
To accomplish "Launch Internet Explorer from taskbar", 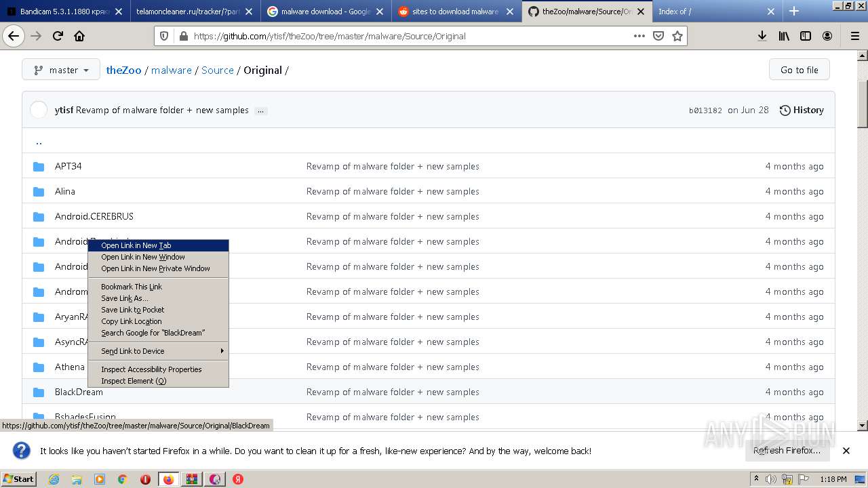I will (x=54, y=479).
